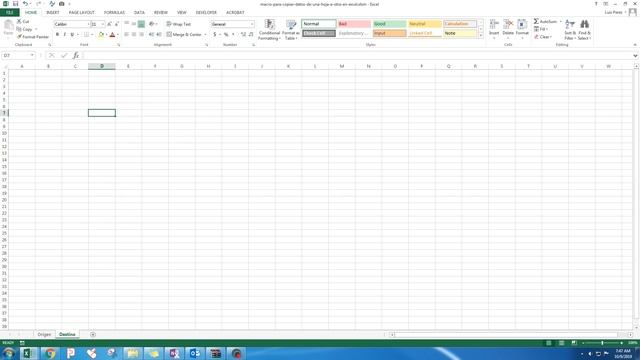
Task: Open the Format cells menu
Action: coord(522,29)
